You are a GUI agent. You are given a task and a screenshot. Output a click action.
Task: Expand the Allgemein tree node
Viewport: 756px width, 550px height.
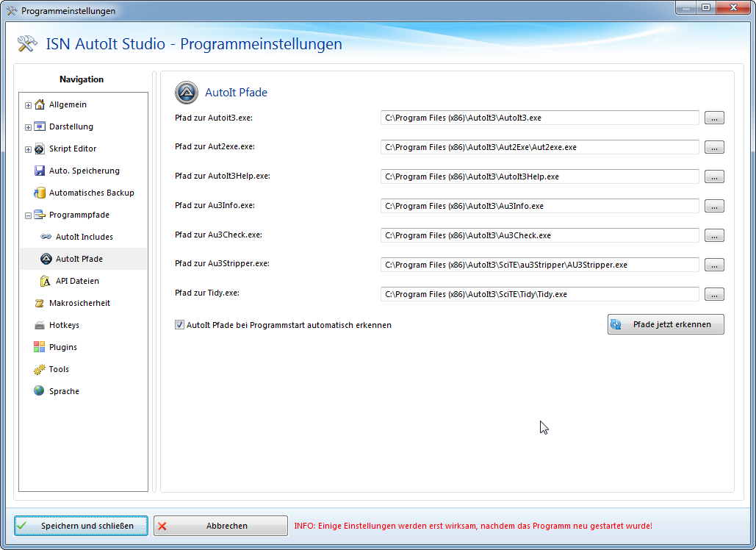(x=28, y=105)
